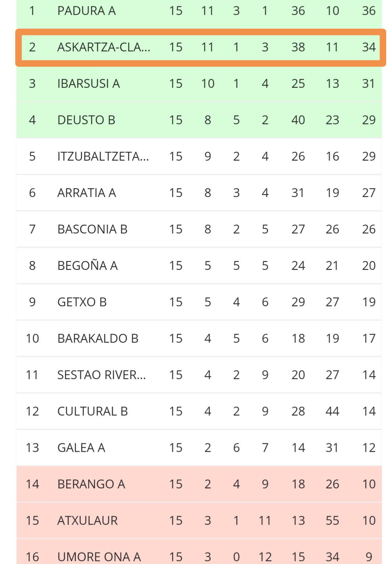Select the highlighted ASKARTZA-CLA... team name
The image size is (392, 564).
click(104, 47)
